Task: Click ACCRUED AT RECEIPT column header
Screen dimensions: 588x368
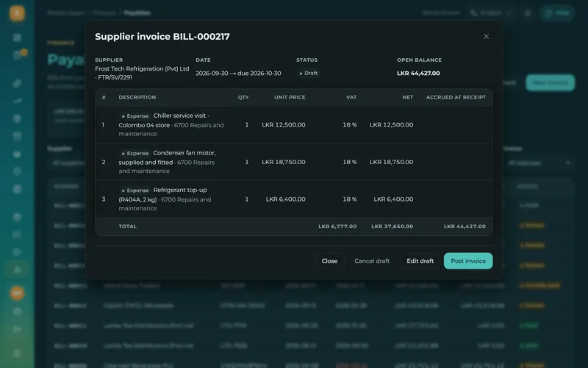Action: point(456,97)
